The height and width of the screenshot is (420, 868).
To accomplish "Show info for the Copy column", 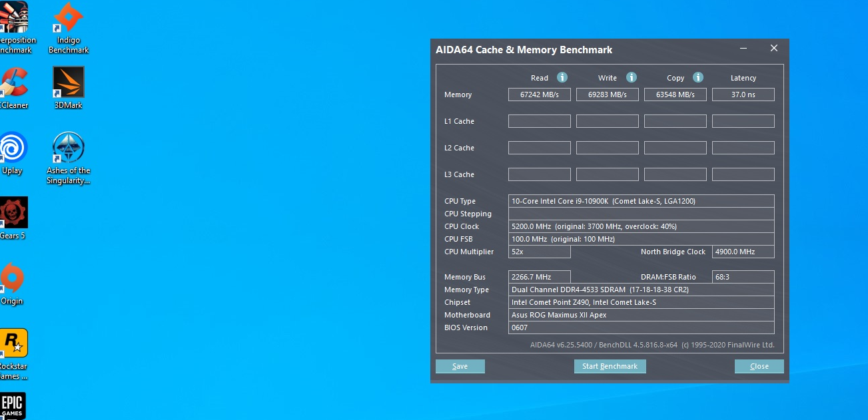I will click(698, 77).
